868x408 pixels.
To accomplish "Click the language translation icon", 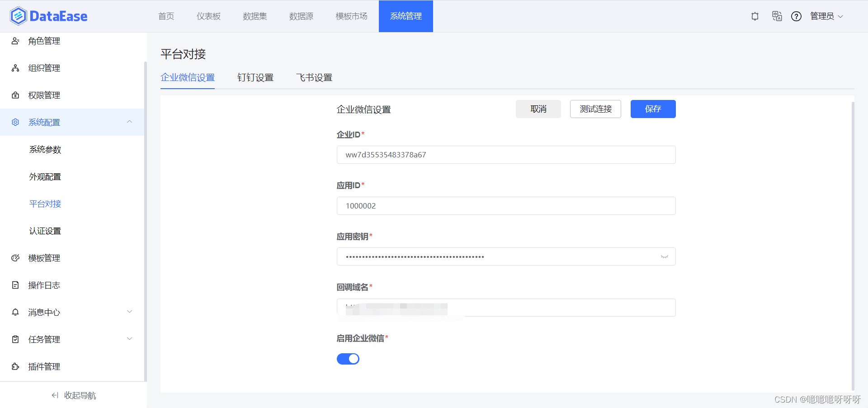I will click(777, 16).
